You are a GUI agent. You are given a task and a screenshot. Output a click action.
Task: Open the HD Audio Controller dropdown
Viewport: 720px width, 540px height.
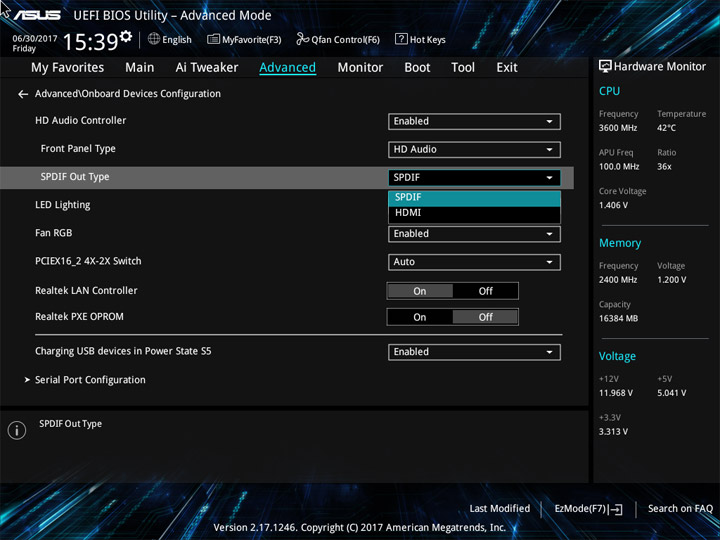[x=474, y=121]
